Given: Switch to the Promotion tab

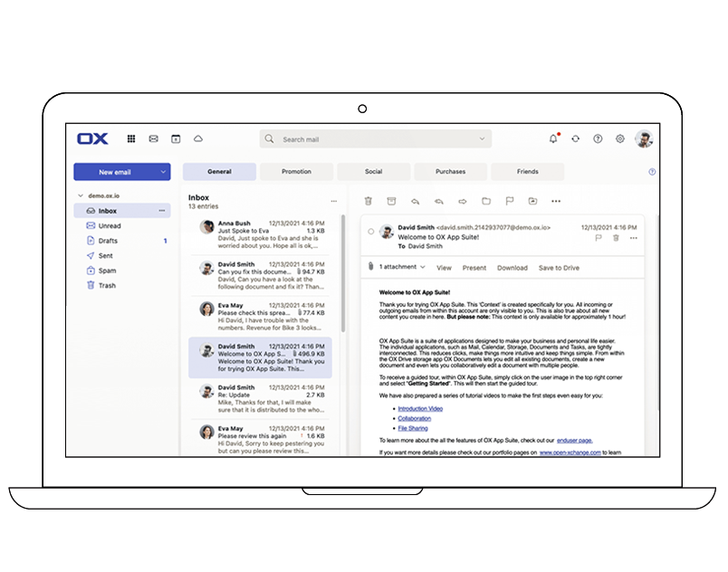Looking at the screenshot, I should [x=296, y=172].
